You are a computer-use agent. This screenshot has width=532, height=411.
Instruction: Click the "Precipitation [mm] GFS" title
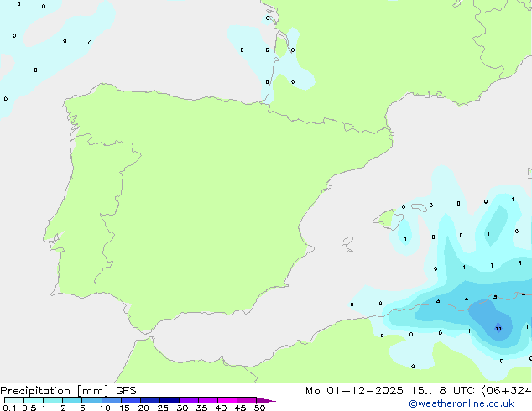(x=68, y=391)
